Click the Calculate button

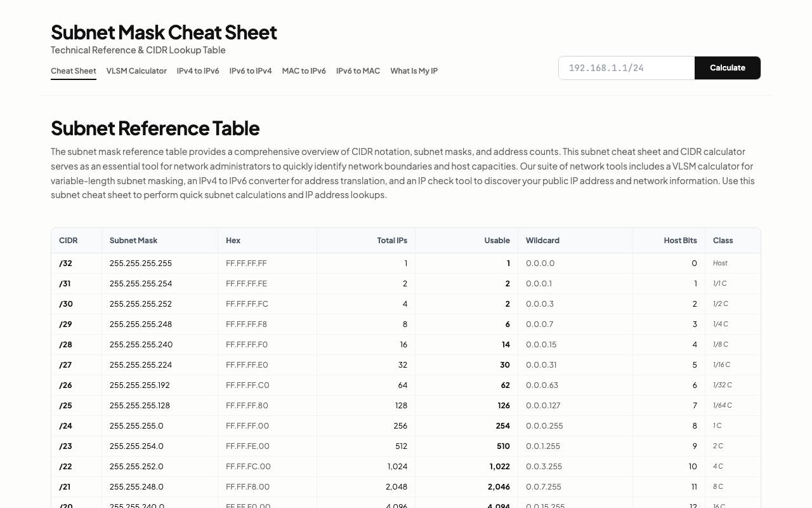(728, 68)
